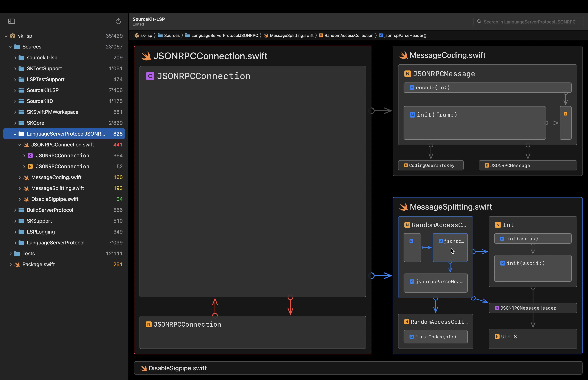The width and height of the screenshot is (588, 380).
Task: Click the RandomAccessColl… extension node title
Action: tap(439, 322)
